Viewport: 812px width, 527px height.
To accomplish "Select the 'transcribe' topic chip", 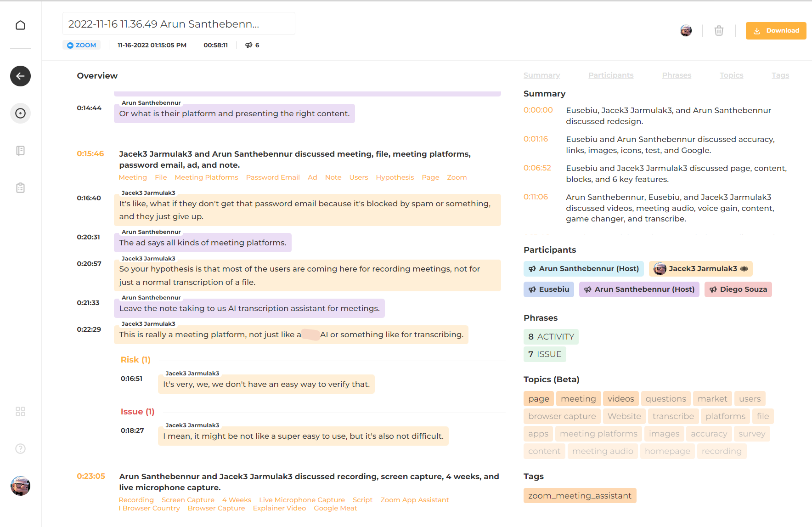I will click(673, 416).
